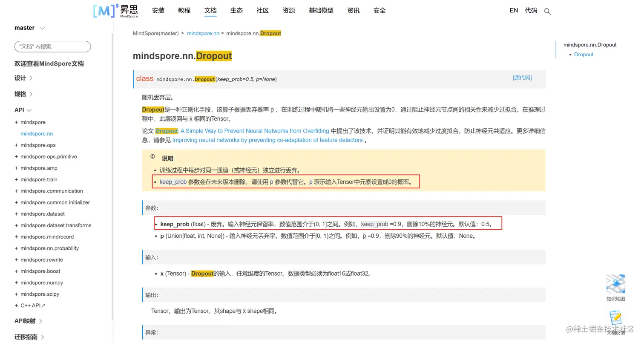Select mindspore.amp in sidebar

pos(39,168)
